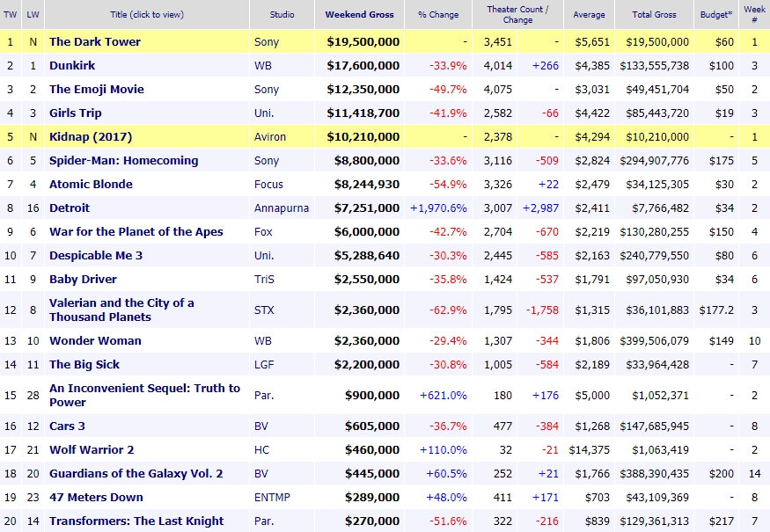Screen dimensions: 770x532
Task: Sort by Budget* column header
Action: (x=716, y=14)
